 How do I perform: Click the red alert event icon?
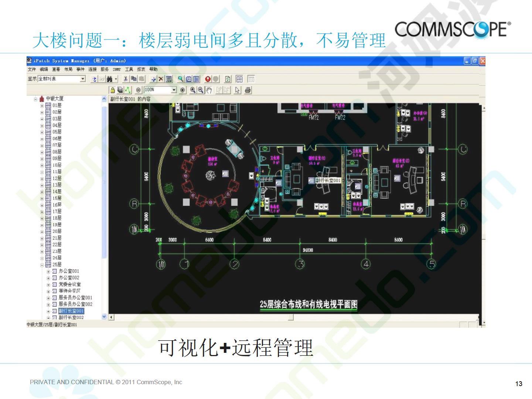208,79
